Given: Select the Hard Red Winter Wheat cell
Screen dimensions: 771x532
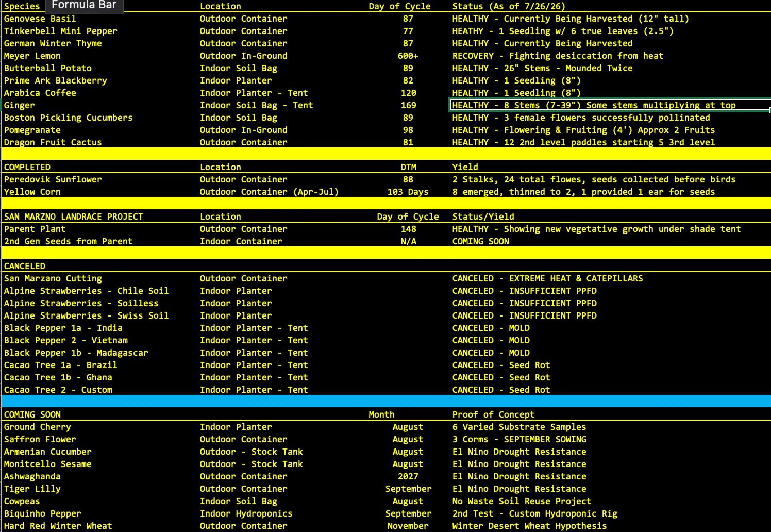Looking at the screenshot, I should (x=58, y=526).
